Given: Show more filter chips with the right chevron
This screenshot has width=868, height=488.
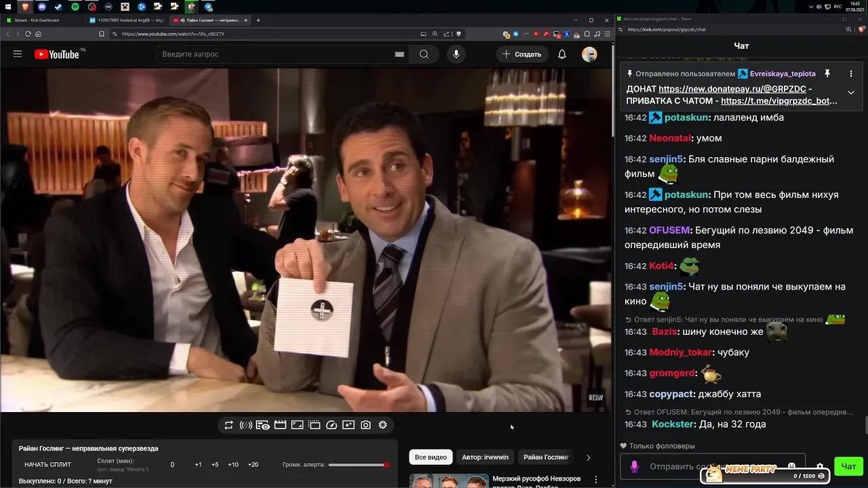Looking at the screenshot, I should [x=588, y=457].
